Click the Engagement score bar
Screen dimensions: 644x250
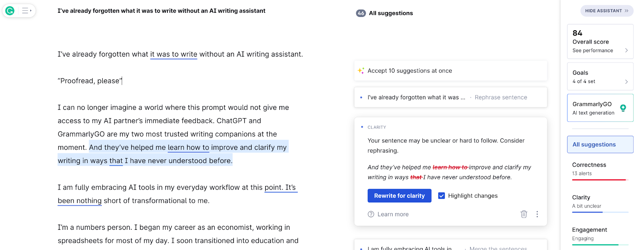[600, 245]
